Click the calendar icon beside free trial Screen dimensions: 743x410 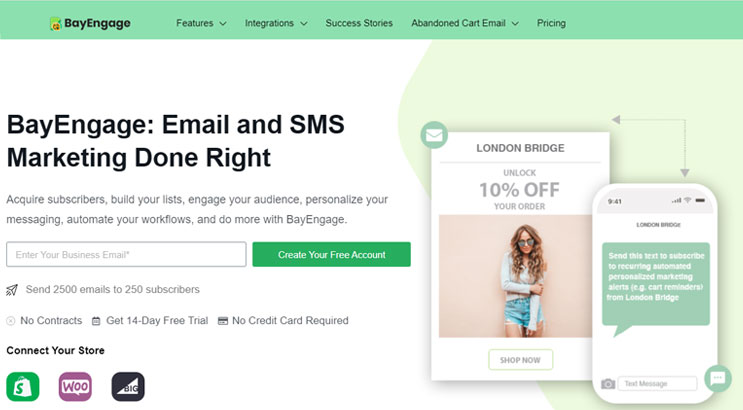[x=96, y=321]
